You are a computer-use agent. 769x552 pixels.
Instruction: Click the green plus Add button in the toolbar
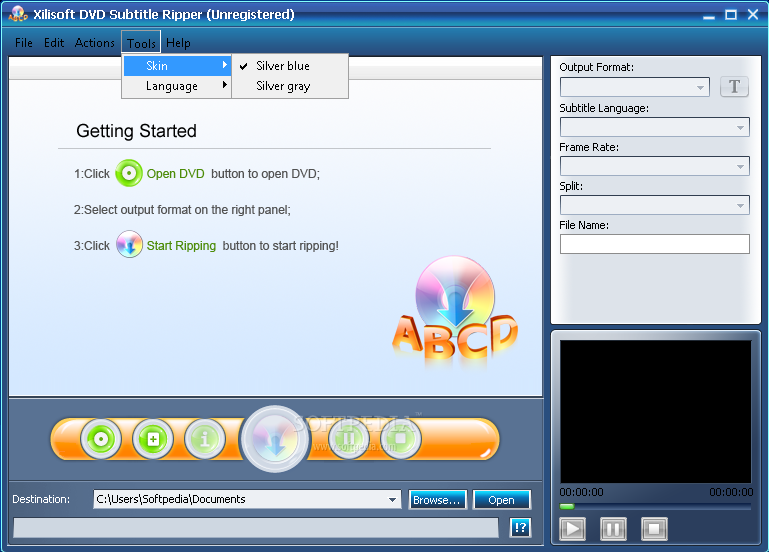point(153,439)
